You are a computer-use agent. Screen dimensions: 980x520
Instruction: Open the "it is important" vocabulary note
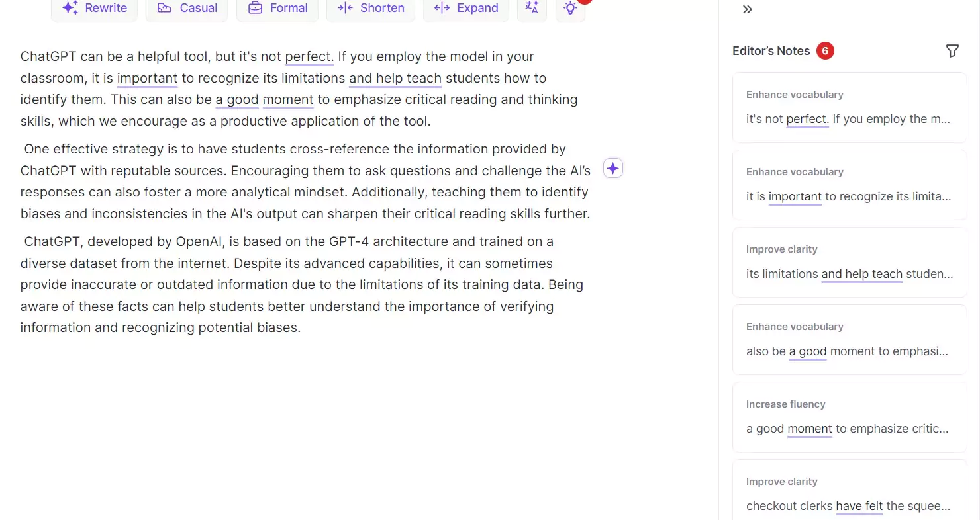pos(850,185)
